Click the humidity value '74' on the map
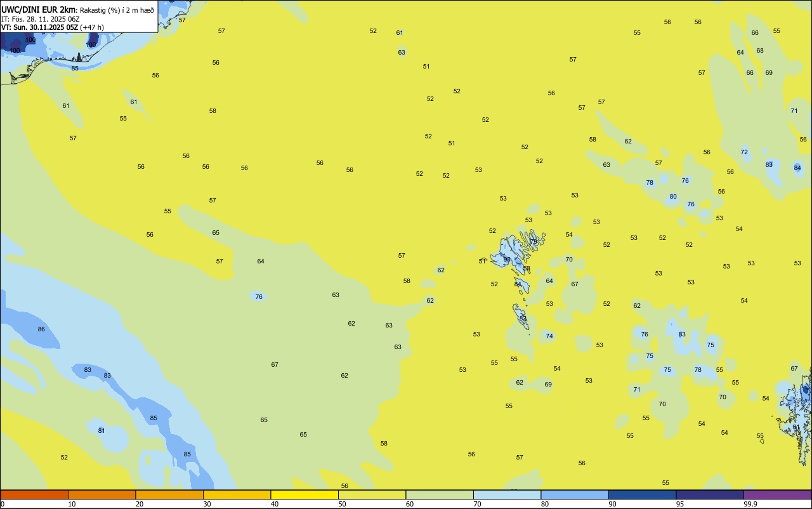The width and height of the screenshot is (812, 509). point(549,336)
